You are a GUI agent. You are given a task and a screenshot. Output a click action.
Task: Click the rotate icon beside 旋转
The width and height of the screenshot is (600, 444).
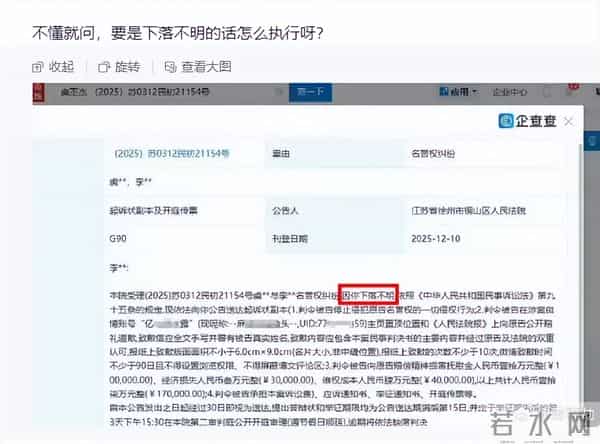(x=104, y=67)
